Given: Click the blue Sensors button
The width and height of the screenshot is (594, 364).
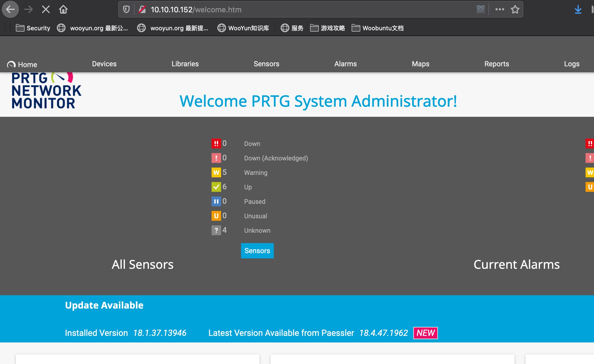Looking at the screenshot, I should coord(257,250).
